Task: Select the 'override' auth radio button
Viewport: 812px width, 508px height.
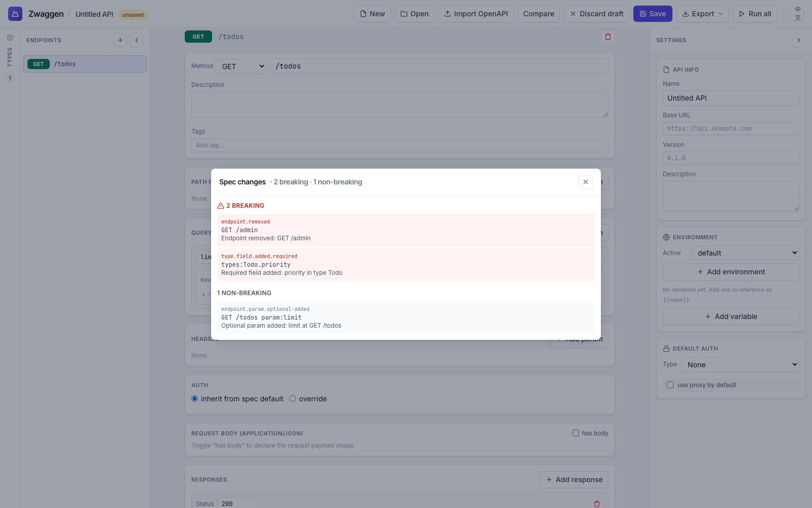Action: click(292, 398)
